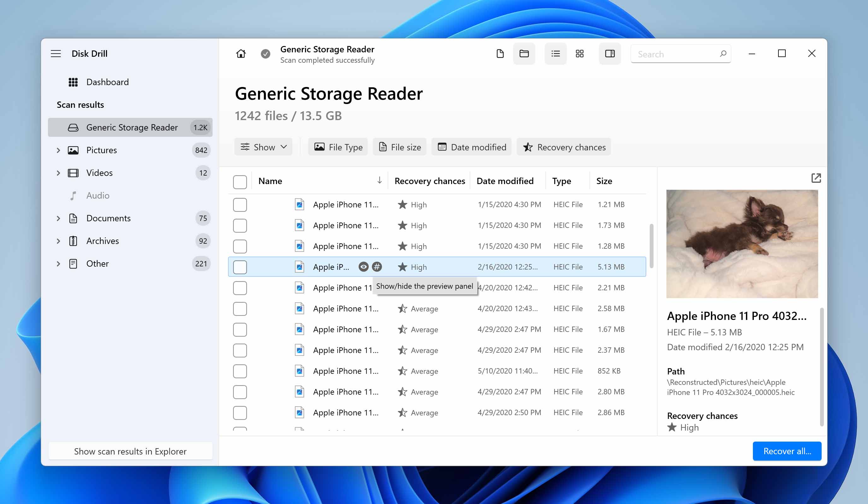868x504 pixels.
Task: Filter results by File Type
Action: click(x=338, y=147)
